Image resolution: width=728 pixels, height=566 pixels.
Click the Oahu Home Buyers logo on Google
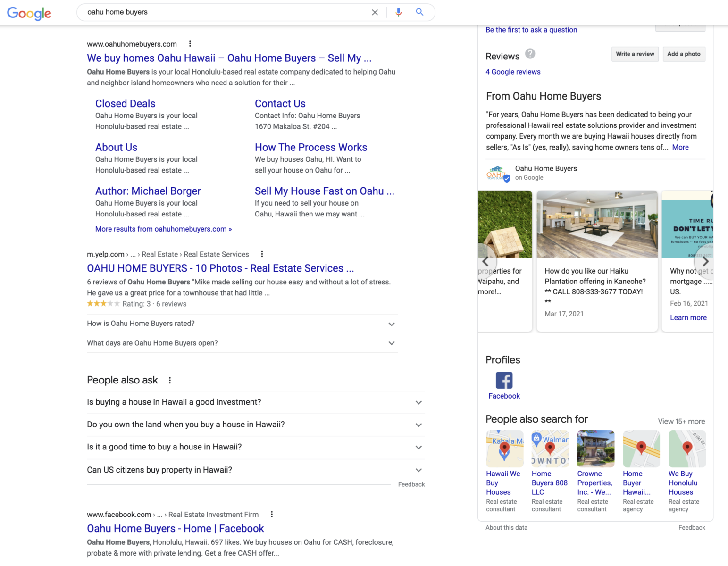(498, 174)
